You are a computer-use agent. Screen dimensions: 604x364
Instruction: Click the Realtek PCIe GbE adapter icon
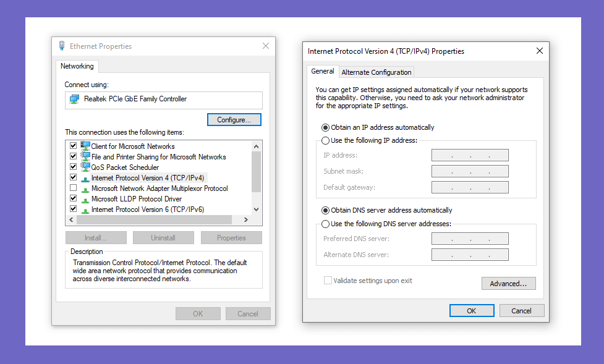coord(74,99)
